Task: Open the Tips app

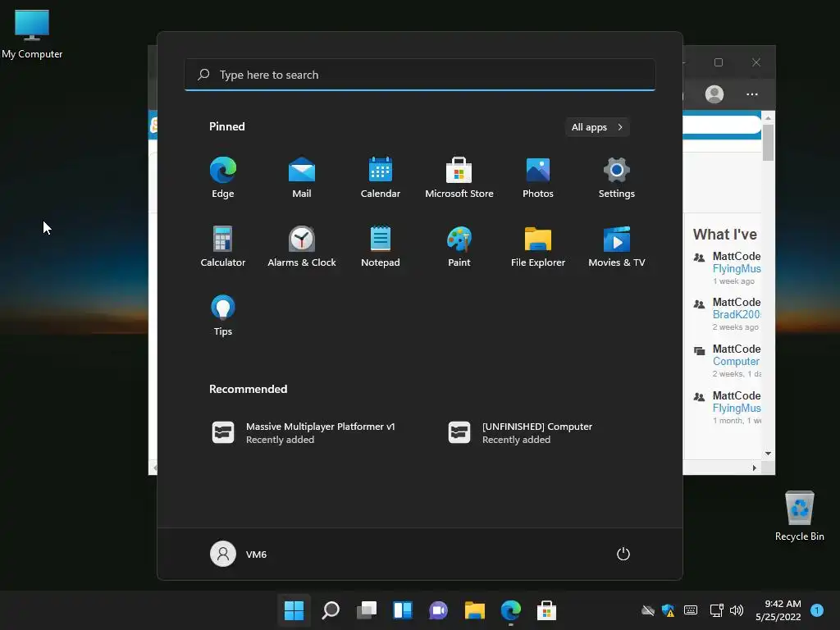Action: click(223, 316)
